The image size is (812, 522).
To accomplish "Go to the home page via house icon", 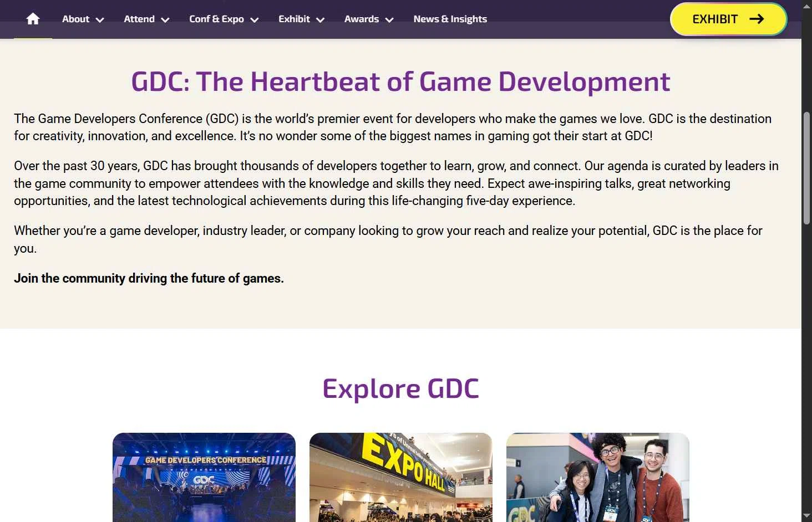I will coord(33,19).
